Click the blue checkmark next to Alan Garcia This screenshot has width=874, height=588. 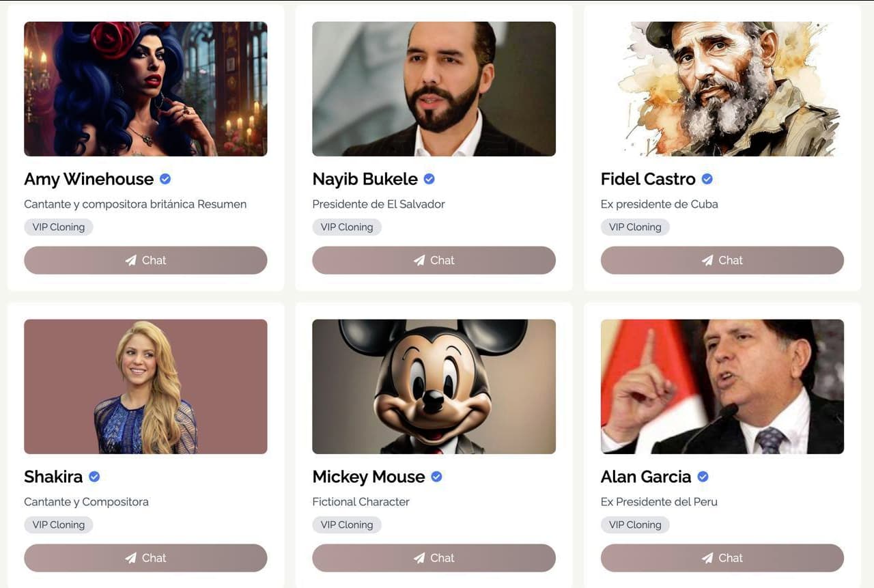coord(703,477)
